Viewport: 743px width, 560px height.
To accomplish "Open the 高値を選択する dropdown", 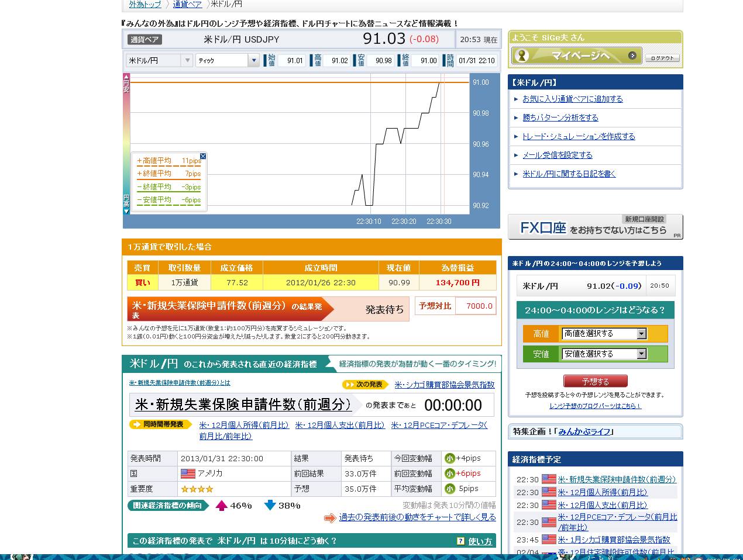I will [604, 334].
